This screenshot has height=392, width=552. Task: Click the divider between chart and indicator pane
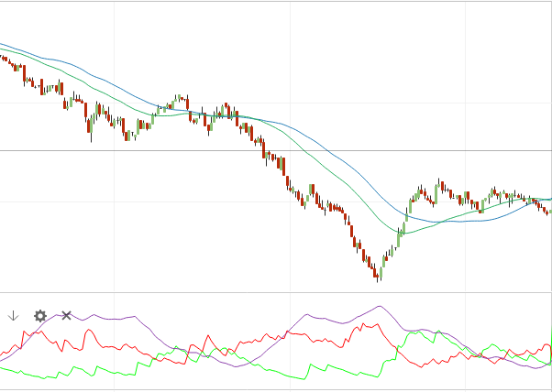click(x=275, y=293)
